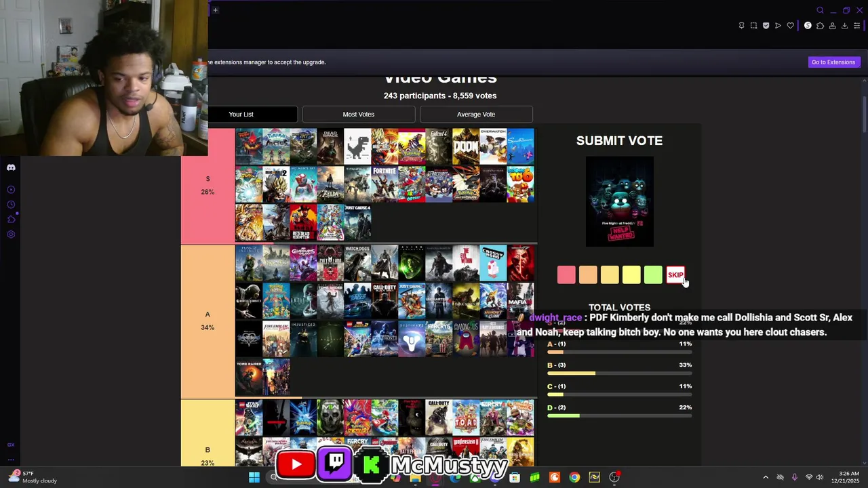868x488 pixels.
Task: Click the B tier label cell
Action: point(208,434)
